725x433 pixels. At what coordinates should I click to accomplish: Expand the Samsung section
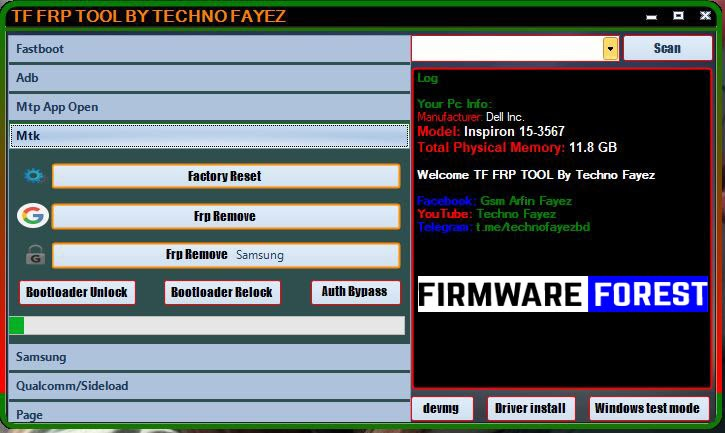[209, 357]
